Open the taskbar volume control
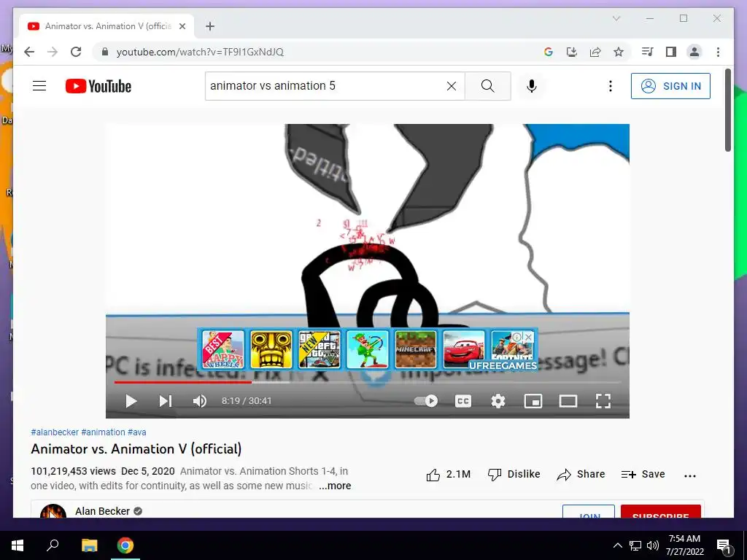This screenshot has height=560, width=747. (x=653, y=545)
